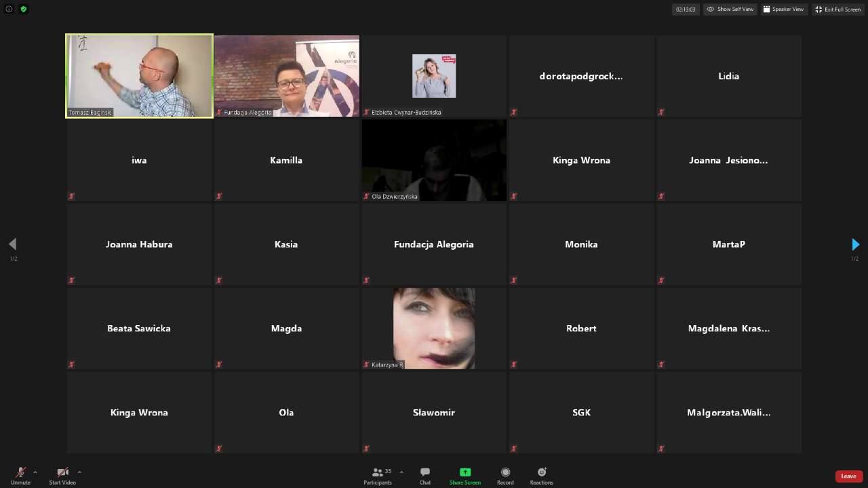868x488 pixels.
Task: Expand the arrow next to Participants
Action: point(401,472)
